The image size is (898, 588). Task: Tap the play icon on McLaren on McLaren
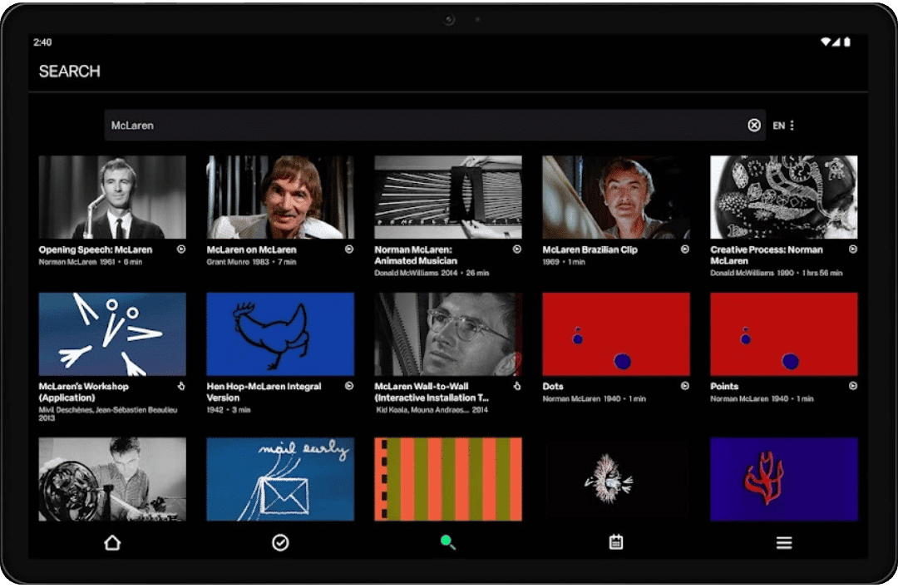click(x=349, y=250)
